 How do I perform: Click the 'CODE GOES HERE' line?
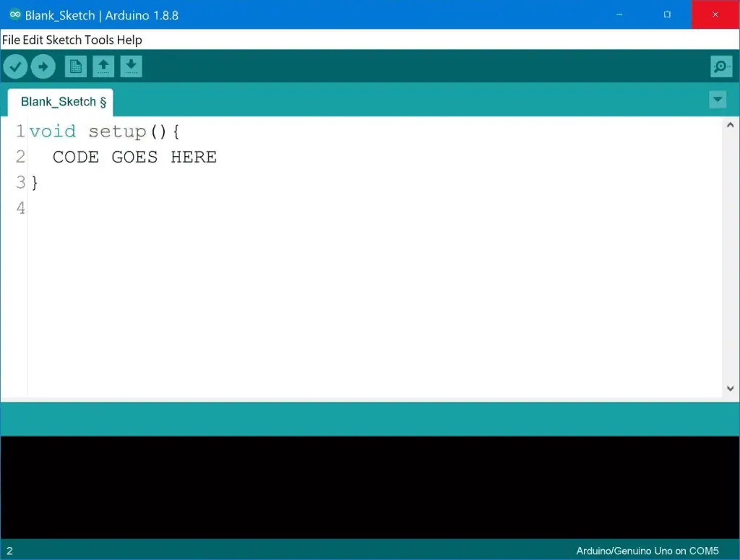135,157
